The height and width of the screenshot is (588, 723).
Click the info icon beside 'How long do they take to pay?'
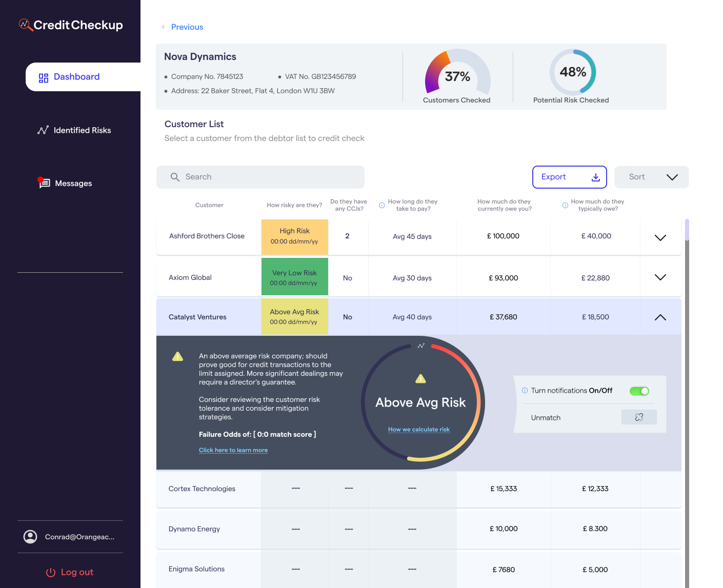click(x=381, y=206)
